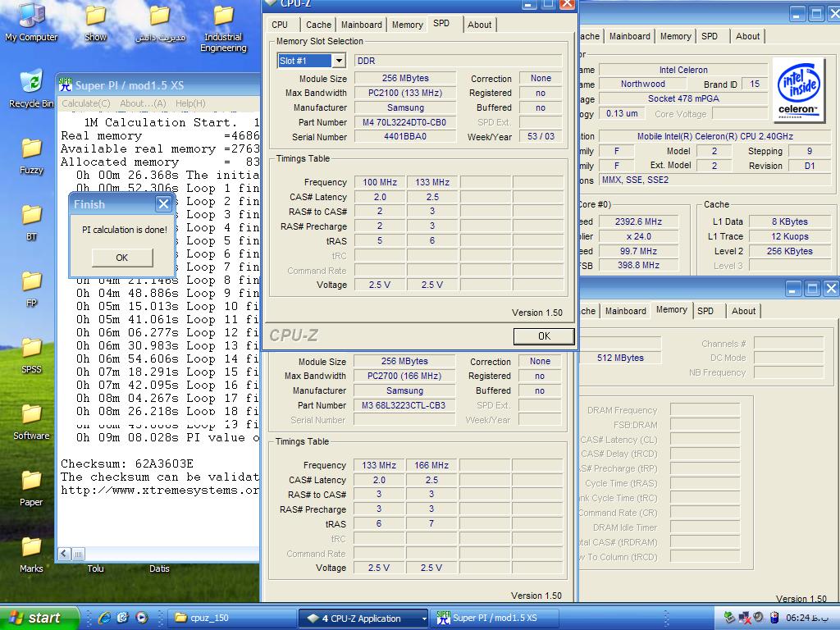Click Mobile Intel(R) Celeron(R) CPU 2.40GHz text

point(715,136)
